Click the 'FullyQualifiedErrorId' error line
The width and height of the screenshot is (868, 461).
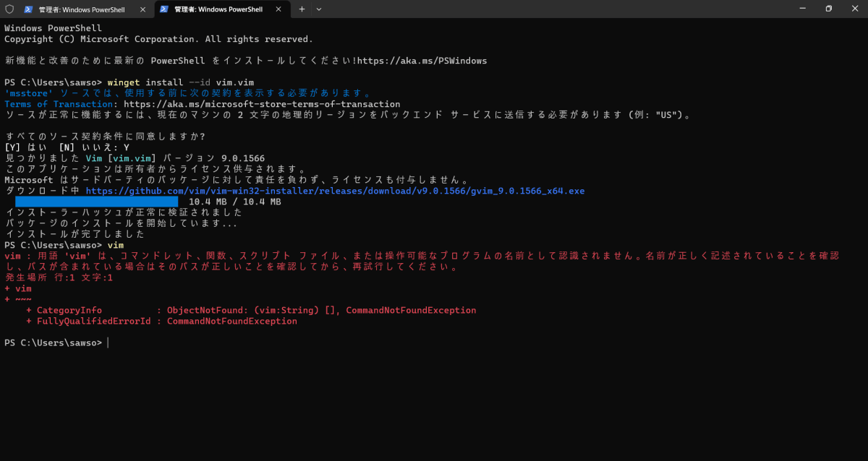pyautogui.click(x=161, y=321)
